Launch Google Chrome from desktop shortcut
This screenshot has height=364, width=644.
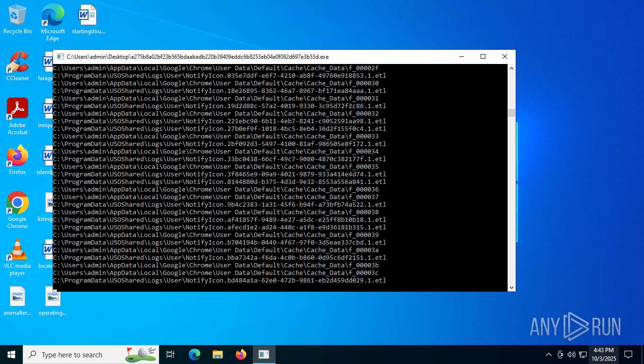pyautogui.click(x=18, y=210)
